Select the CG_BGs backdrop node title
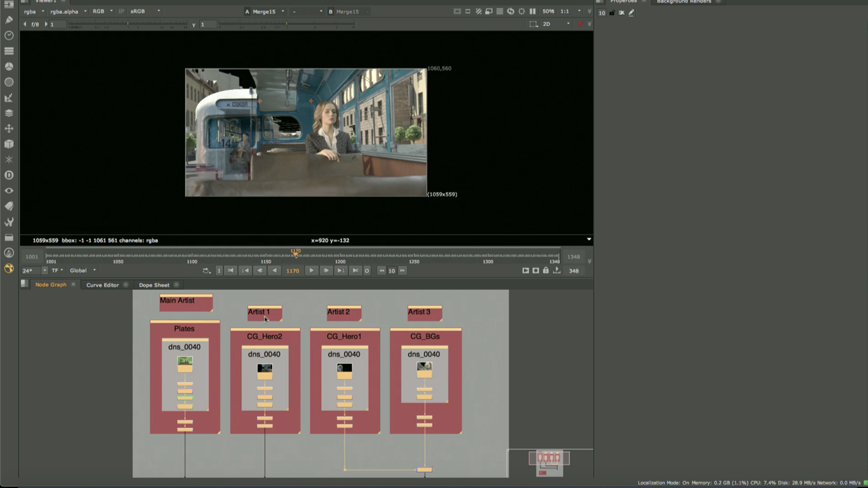Image resolution: width=868 pixels, height=488 pixels. pyautogui.click(x=425, y=336)
